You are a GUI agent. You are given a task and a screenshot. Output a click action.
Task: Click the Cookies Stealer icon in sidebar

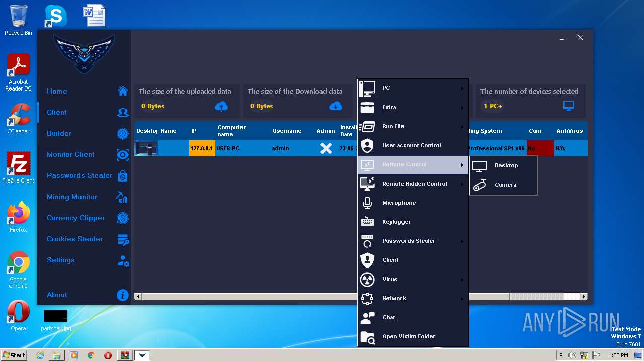click(123, 239)
